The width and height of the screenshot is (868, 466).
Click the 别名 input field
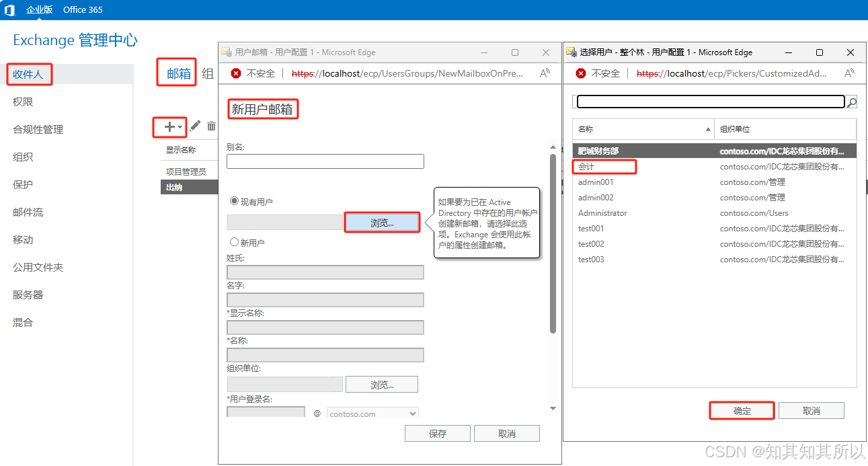[x=325, y=161]
